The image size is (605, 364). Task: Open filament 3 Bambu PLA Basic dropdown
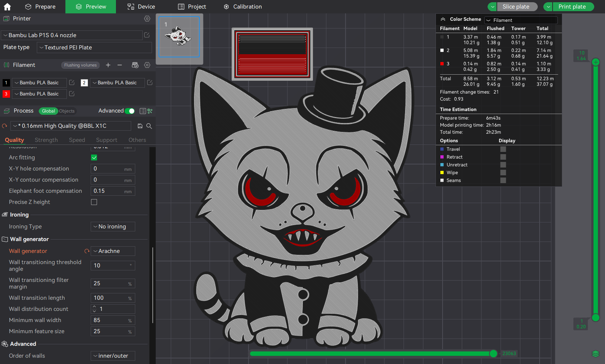click(x=39, y=94)
